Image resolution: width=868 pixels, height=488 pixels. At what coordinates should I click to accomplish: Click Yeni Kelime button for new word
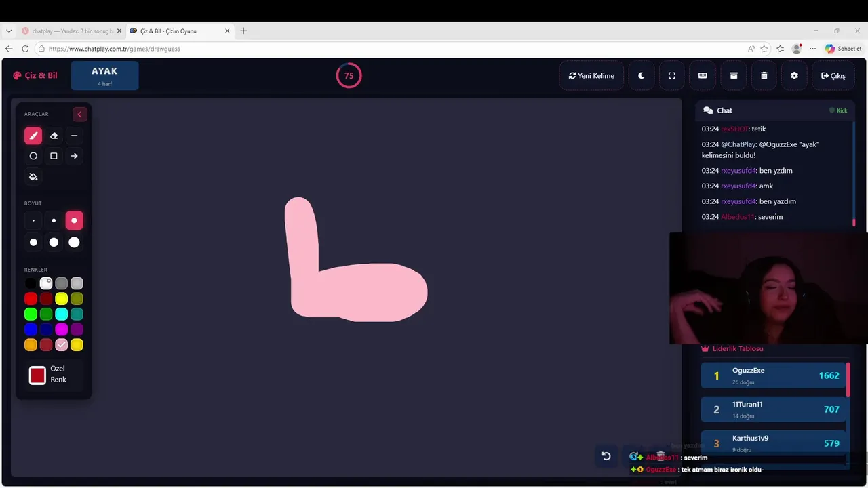click(x=591, y=76)
